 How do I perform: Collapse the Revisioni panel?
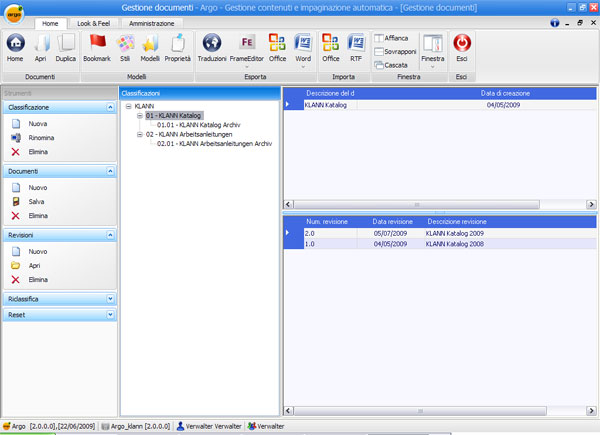[110, 235]
